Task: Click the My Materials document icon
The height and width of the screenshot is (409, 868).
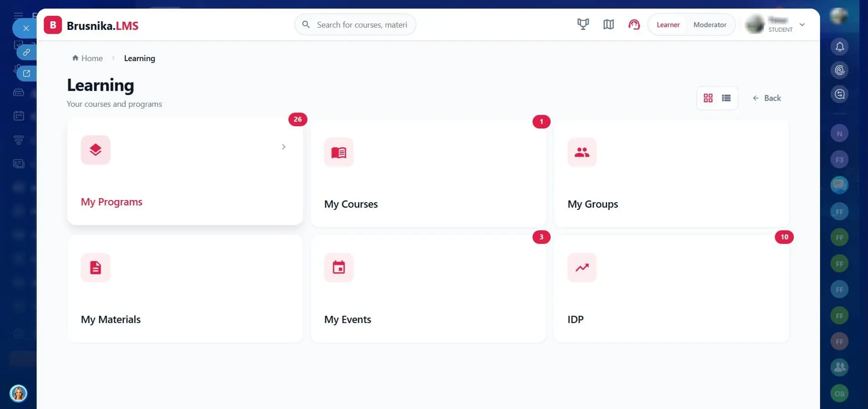Action: click(x=96, y=268)
